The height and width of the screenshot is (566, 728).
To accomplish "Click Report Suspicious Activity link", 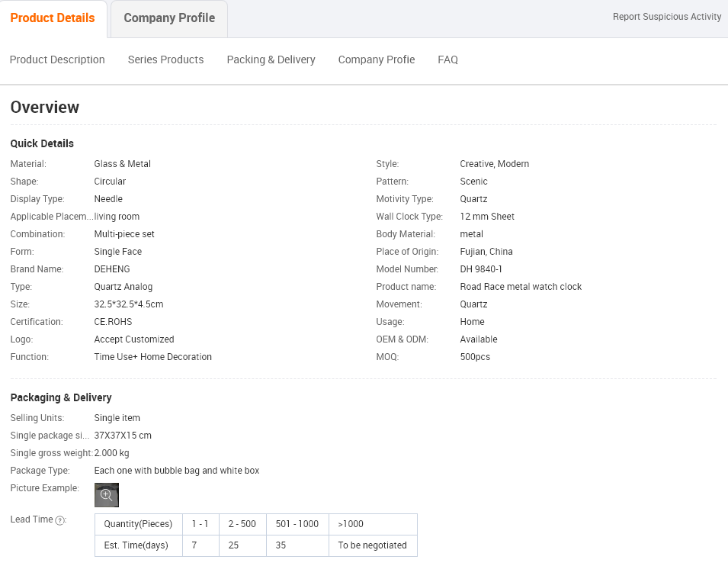I will point(666,17).
